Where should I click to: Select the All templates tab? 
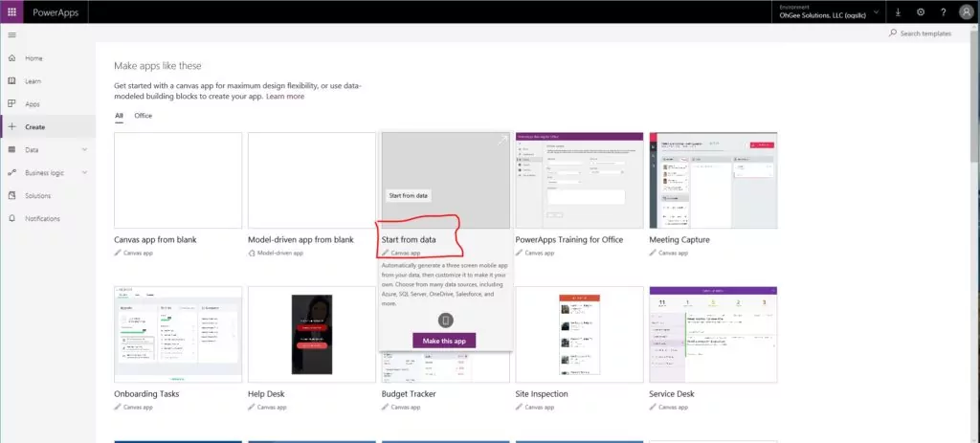click(119, 116)
